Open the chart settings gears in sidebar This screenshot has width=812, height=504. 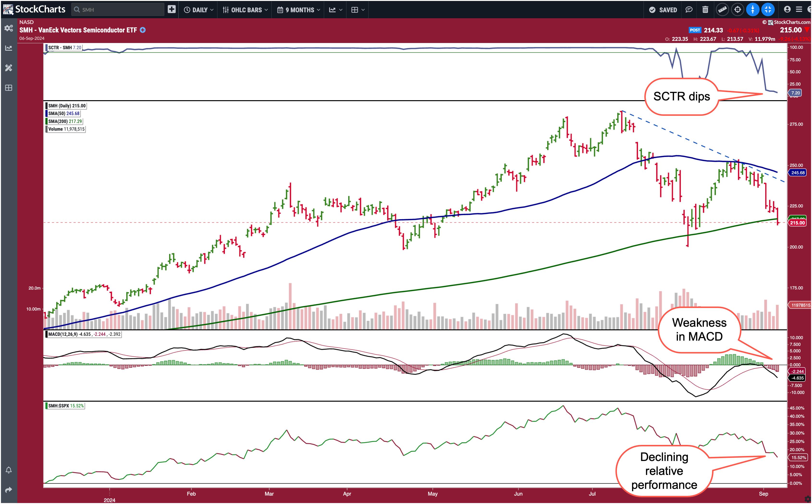[x=9, y=28]
